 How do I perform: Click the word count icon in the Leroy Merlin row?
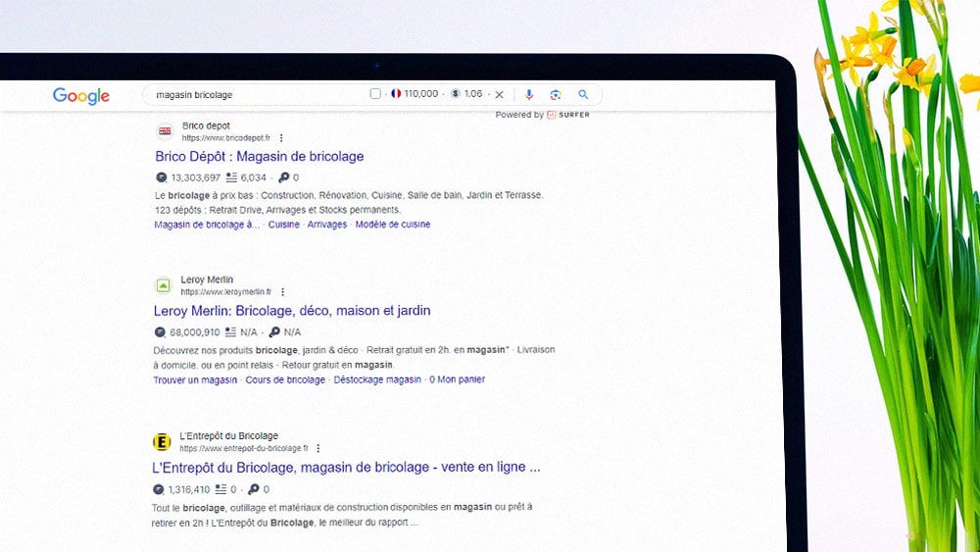[x=230, y=332]
